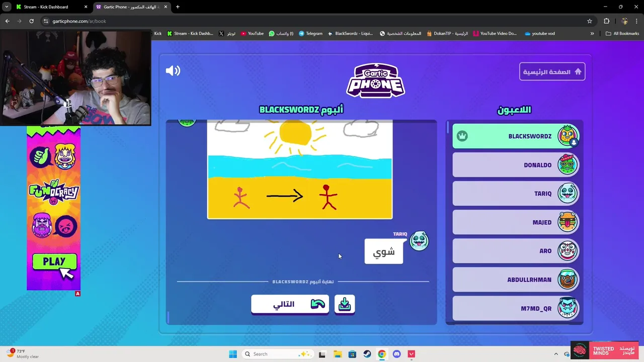Select player DONALDO in the list
Image resolution: width=644 pixels, height=362 pixels.
516,165
